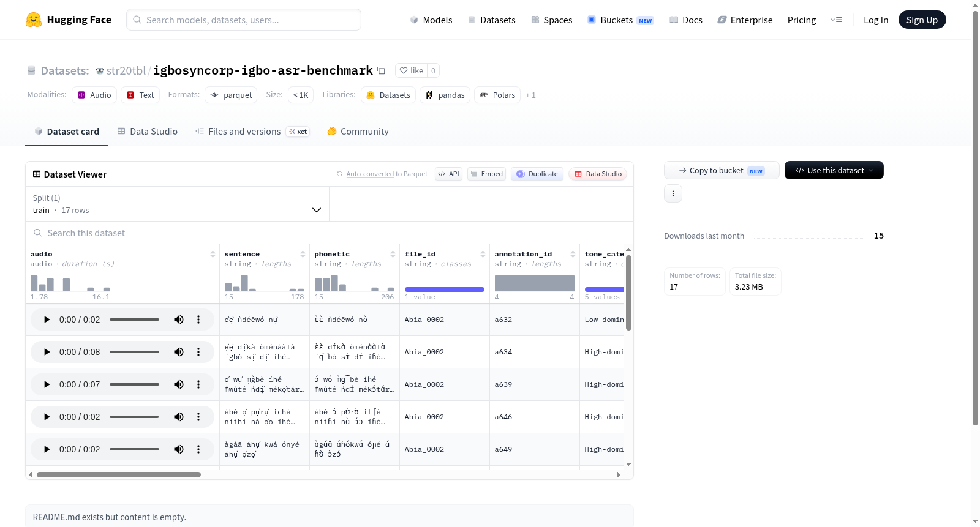Click the Log In link

point(876,20)
